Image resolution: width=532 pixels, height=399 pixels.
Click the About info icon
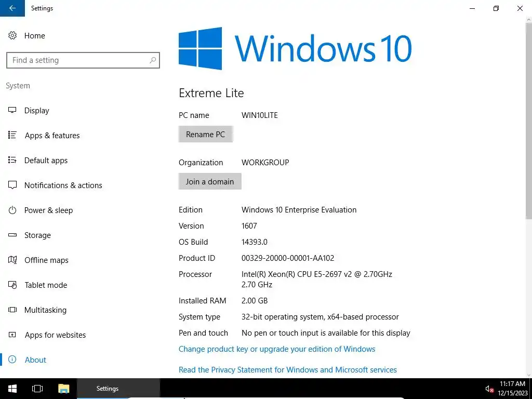click(x=12, y=360)
